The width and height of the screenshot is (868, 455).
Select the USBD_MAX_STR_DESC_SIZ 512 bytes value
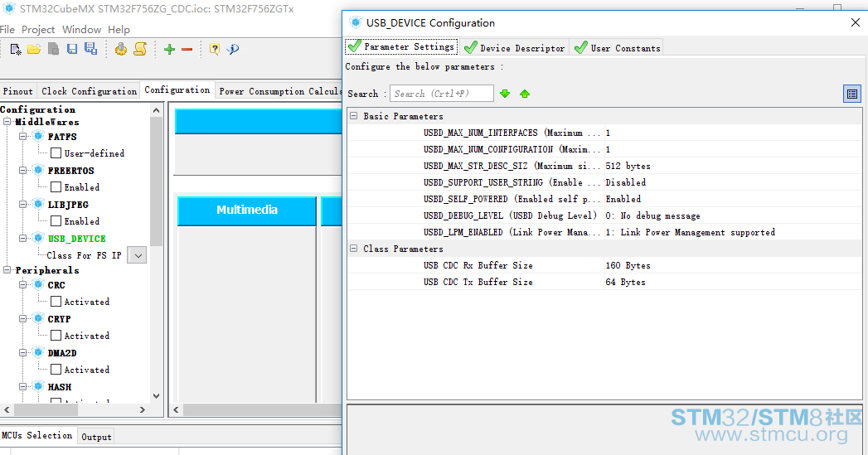pos(734,166)
